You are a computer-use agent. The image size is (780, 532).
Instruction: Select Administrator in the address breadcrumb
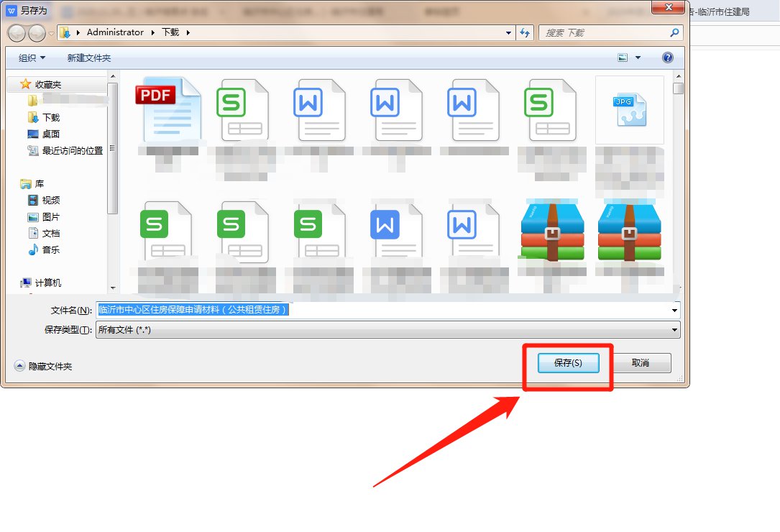click(115, 32)
